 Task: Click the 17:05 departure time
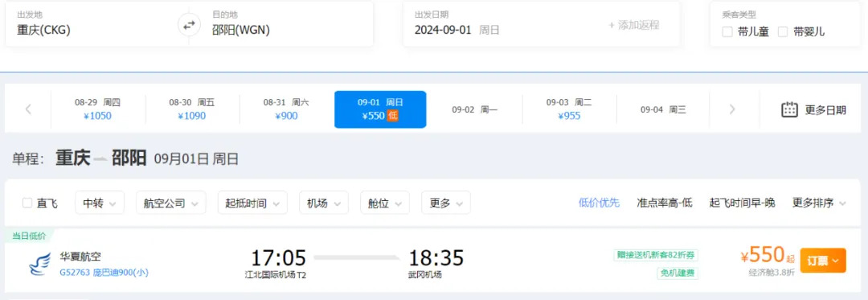278,258
